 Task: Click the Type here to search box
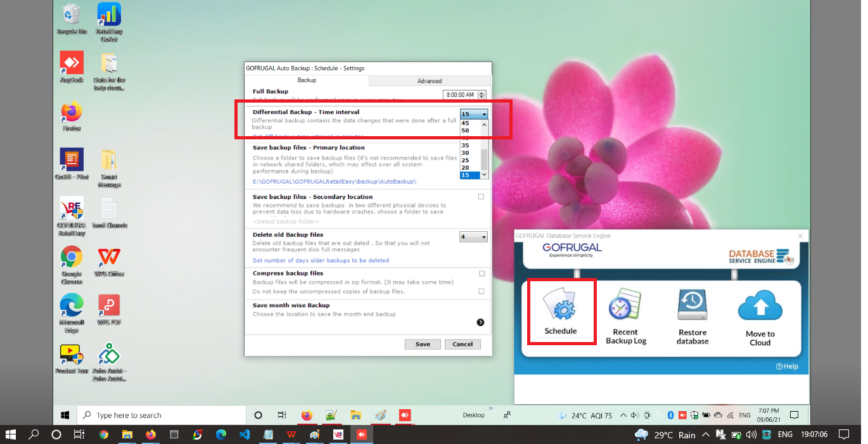(162, 415)
